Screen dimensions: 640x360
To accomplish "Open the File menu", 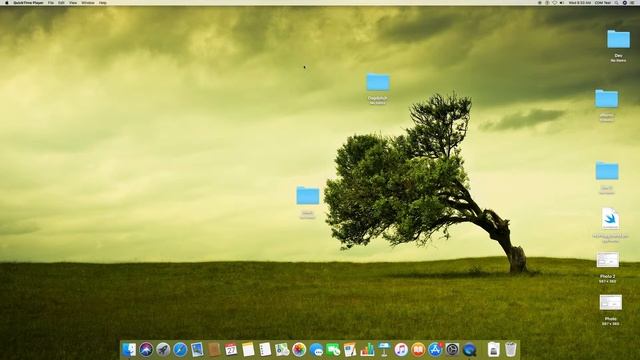I will pos(51,2).
